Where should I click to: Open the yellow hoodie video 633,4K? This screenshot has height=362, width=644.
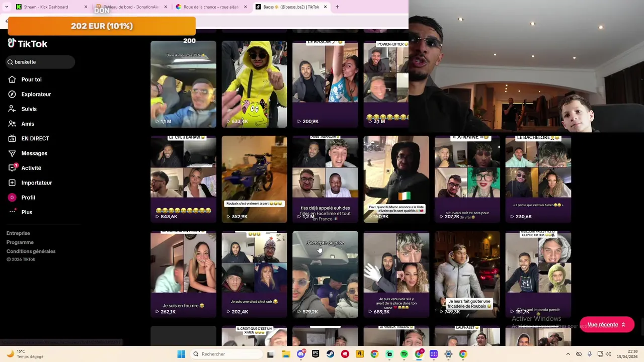(x=254, y=84)
